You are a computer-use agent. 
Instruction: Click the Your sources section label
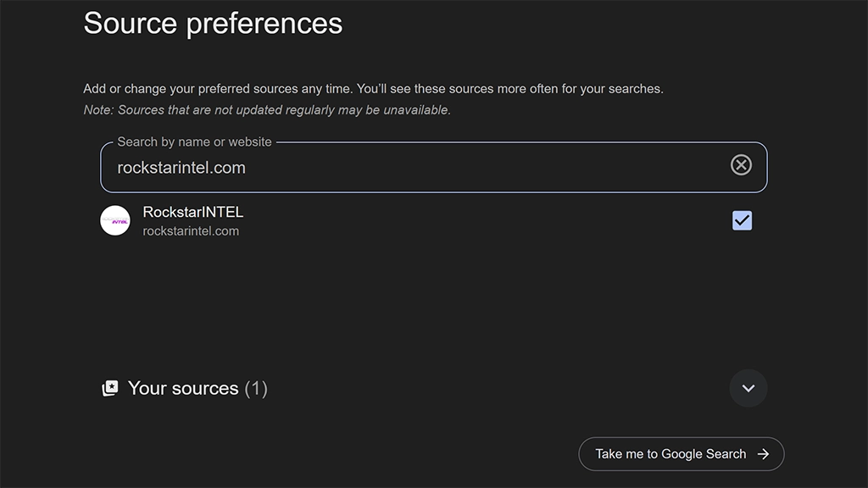pyautogui.click(x=183, y=389)
